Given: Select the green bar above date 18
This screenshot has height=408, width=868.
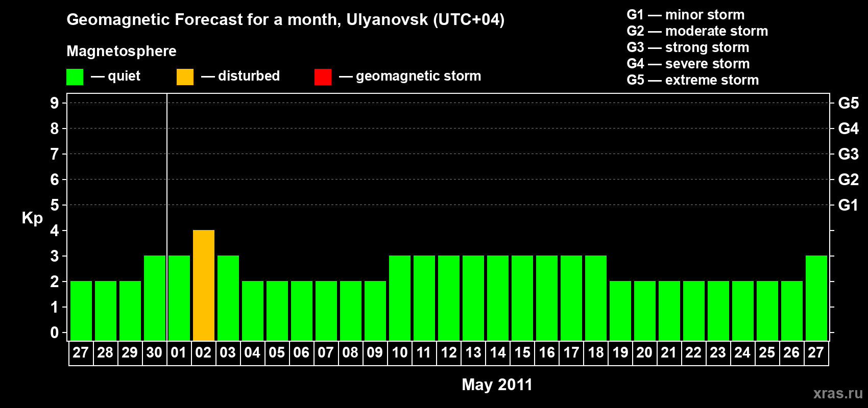Looking at the screenshot, I should coord(596,298).
